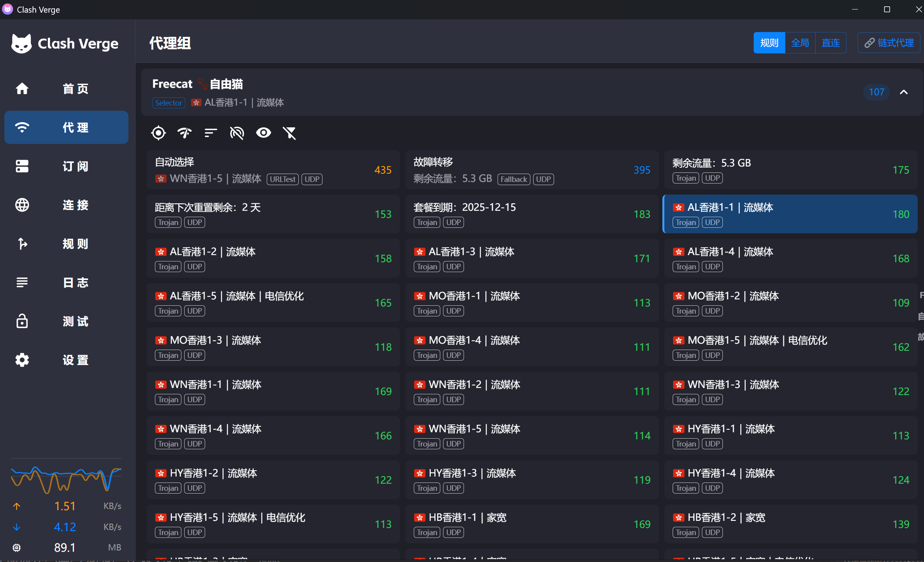Locate the current proxy with target icon
The width and height of the screenshot is (924, 562).
point(158,133)
